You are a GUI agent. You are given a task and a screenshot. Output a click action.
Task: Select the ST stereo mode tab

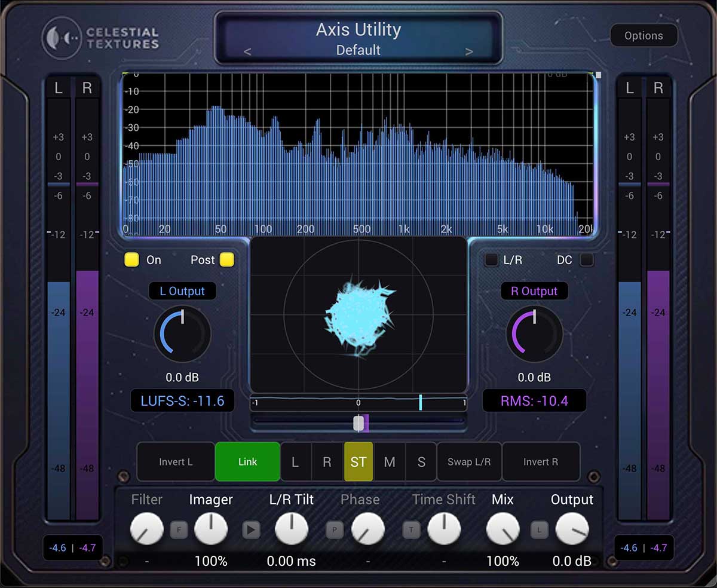(358, 461)
